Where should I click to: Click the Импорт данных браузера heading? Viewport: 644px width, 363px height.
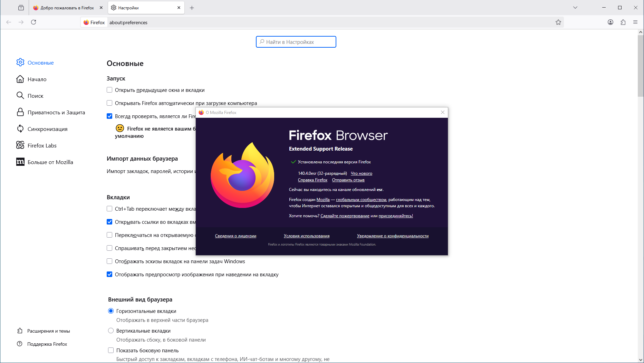[x=142, y=159]
